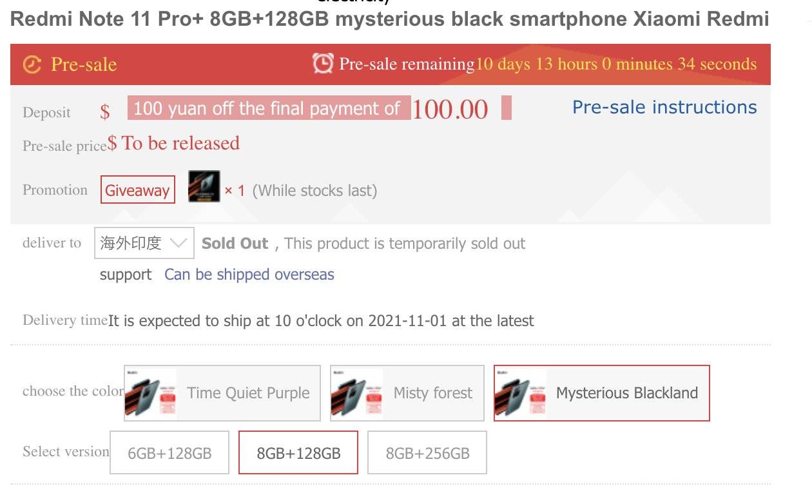812x504 pixels.
Task: Choose the 8GB+256GB version
Action: coord(427,452)
